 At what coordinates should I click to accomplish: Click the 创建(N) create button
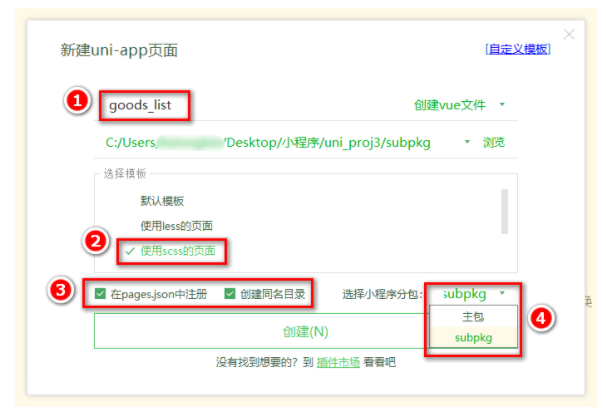[x=305, y=331]
